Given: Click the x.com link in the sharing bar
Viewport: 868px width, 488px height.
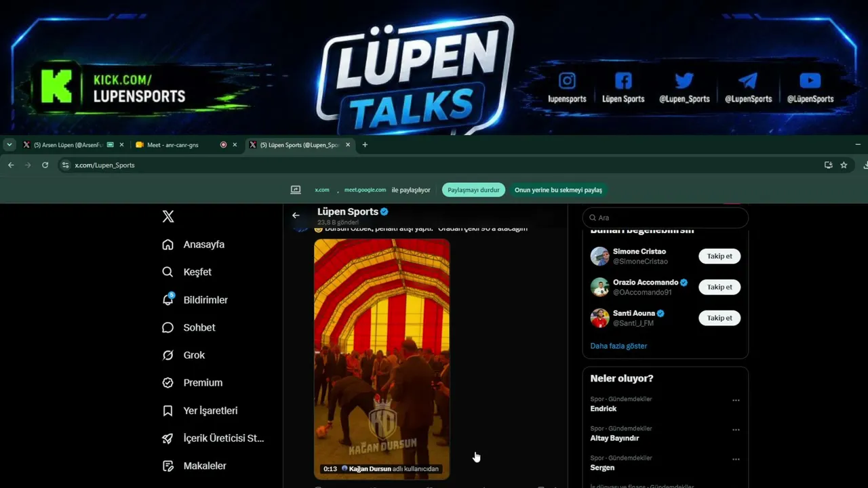Looking at the screenshot, I should (x=322, y=190).
